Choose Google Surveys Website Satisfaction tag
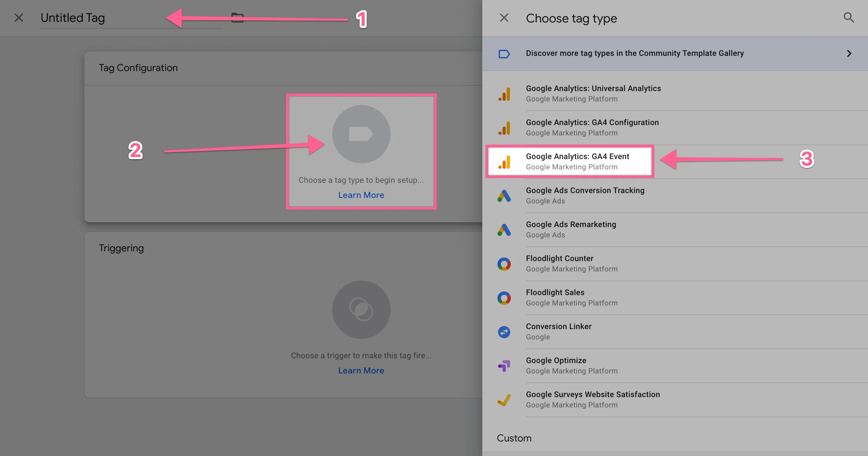 (x=592, y=400)
